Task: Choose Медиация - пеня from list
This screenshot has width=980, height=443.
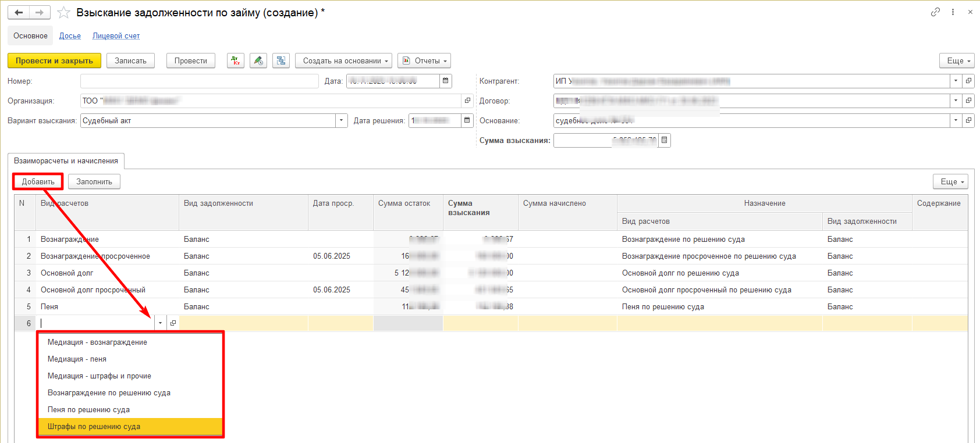Action: pyautogui.click(x=130, y=359)
